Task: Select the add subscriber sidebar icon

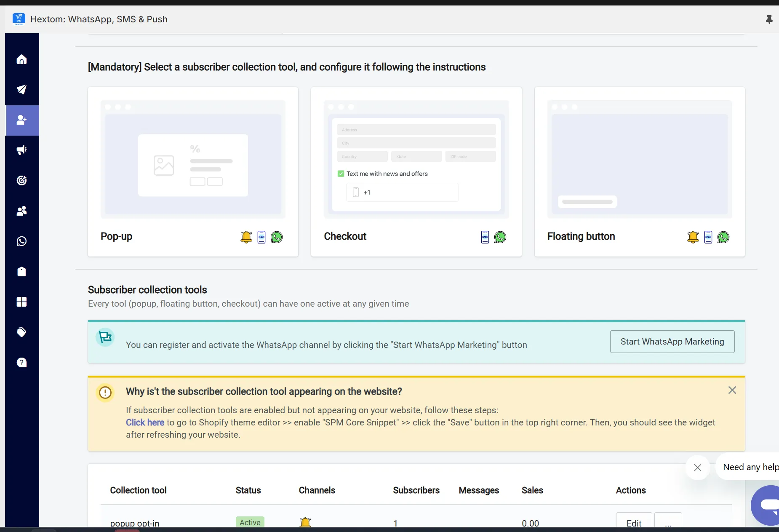Action: [22, 120]
